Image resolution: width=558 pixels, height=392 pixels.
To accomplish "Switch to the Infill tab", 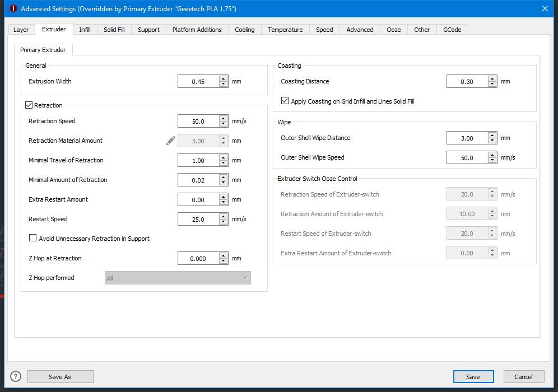I will (85, 30).
